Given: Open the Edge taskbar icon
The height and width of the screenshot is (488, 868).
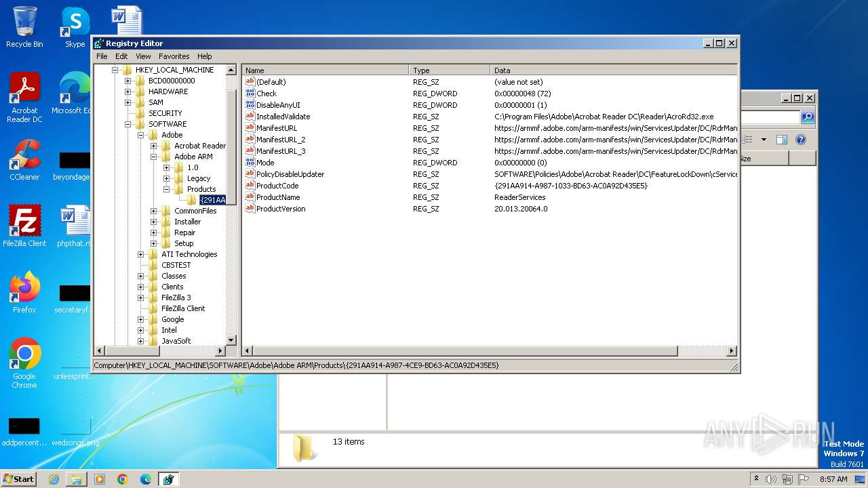Looking at the screenshot, I should 145,479.
